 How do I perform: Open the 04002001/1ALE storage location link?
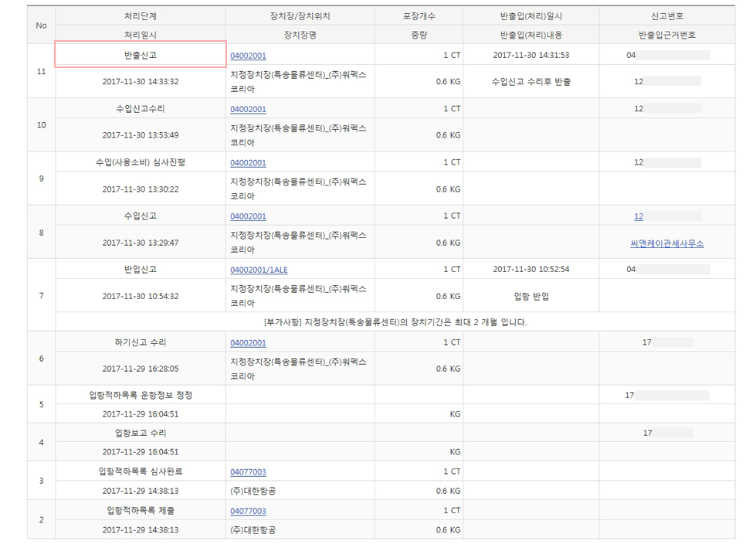[x=259, y=270]
